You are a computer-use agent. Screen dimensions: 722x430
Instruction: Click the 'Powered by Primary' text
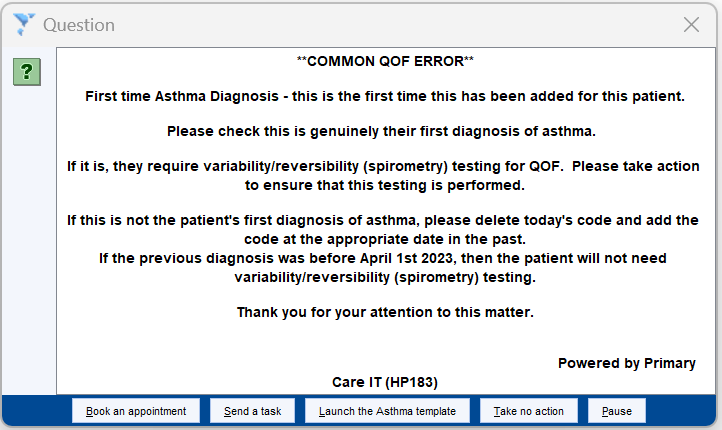point(627,363)
